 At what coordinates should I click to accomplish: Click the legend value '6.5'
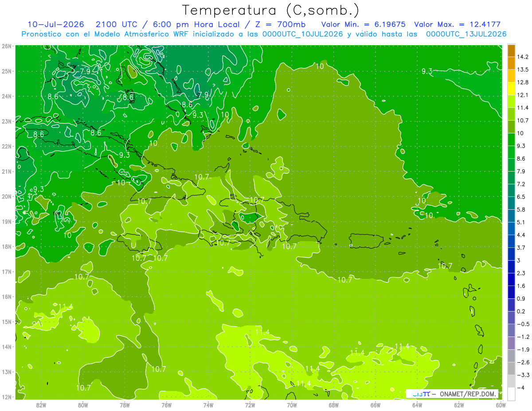coord(521,197)
